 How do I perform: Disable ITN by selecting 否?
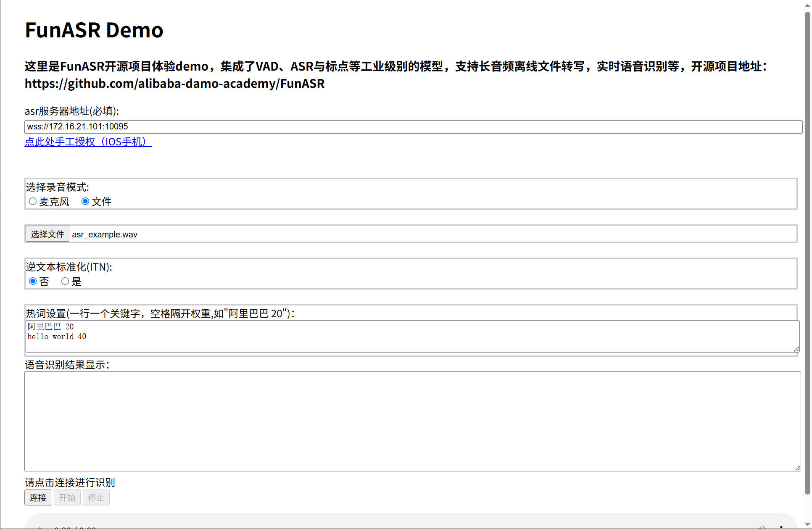point(33,281)
